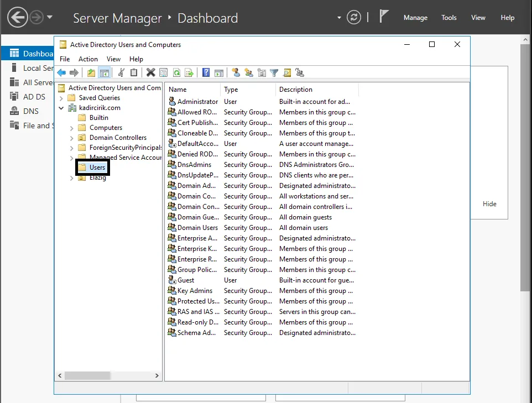Image resolution: width=532 pixels, height=403 pixels.
Task: Click the Cut scissors toolbar icon
Action: (x=121, y=72)
